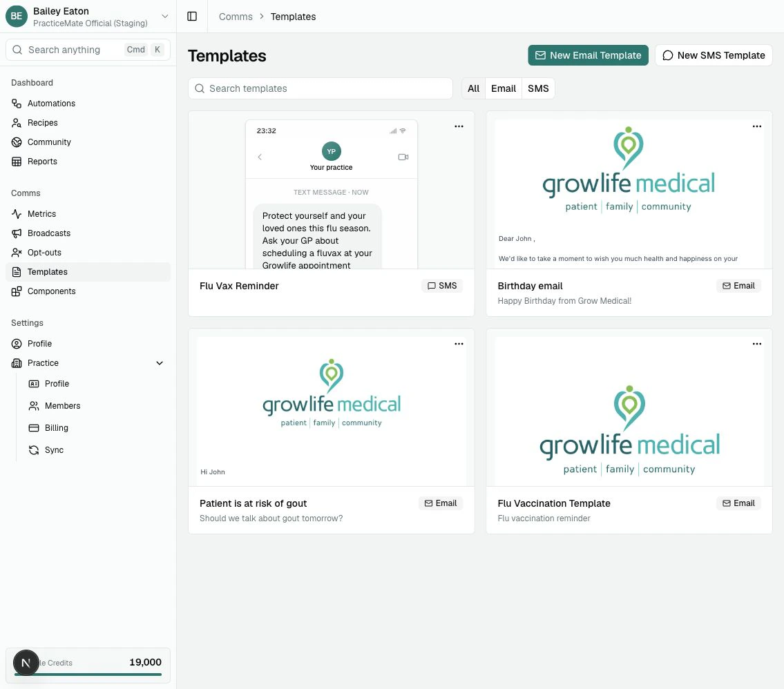Open Broadcasts from the sidebar
784x689 pixels.
click(88, 233)
